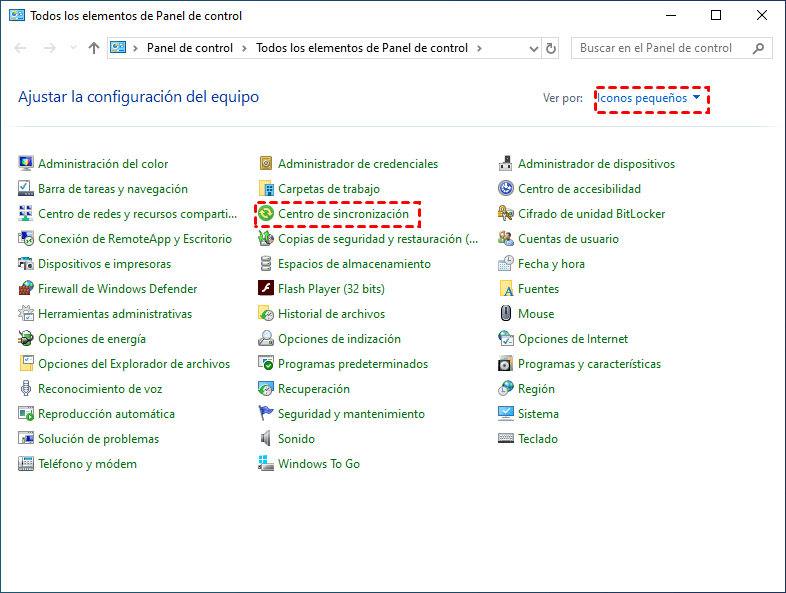This screenshot has height=593, width=786.
Task: Open the recent locations dropdown arrow
Action: (73, 48)
